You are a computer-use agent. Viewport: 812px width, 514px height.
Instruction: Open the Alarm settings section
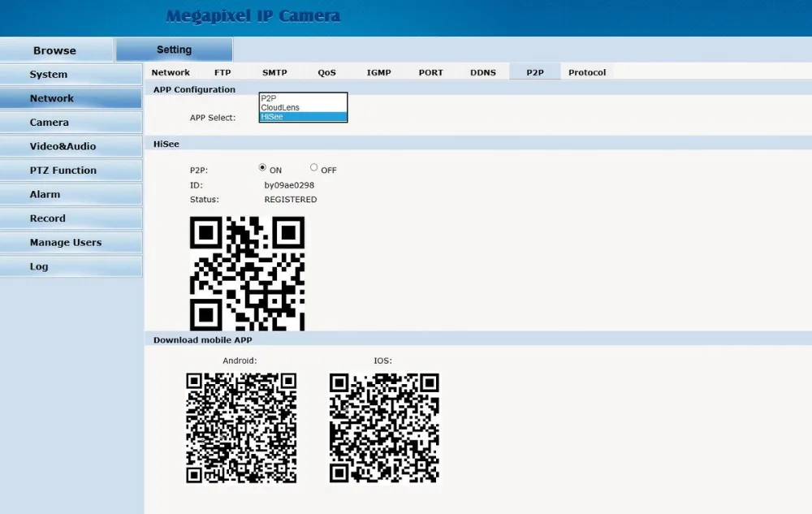(x=71, y=194)
